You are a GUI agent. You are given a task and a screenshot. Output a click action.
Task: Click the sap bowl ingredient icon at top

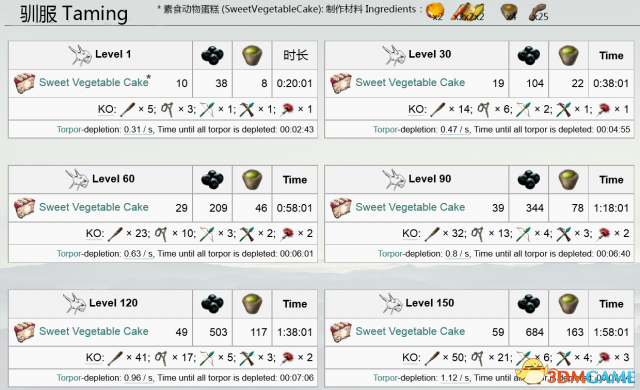click(x=509, y=12)
